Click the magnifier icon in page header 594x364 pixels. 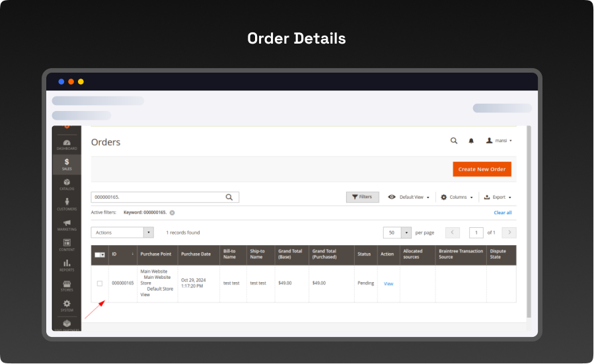tap(453, 141)
